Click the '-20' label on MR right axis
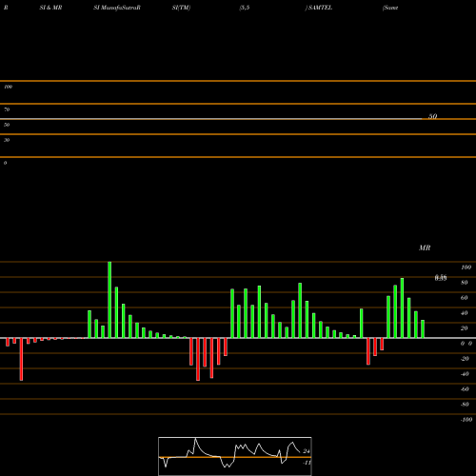This screenshot has width=476, height=476. (x=465, y=359)
